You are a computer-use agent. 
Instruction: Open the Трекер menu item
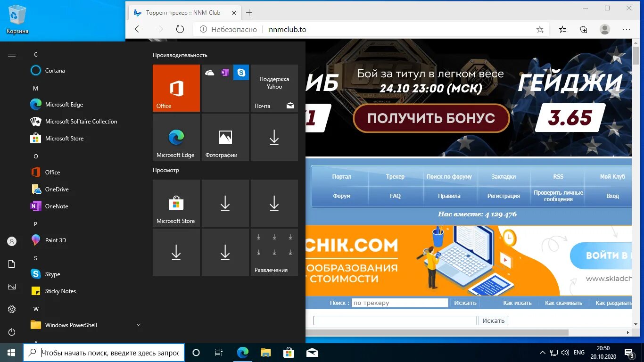tap(395, 177)
